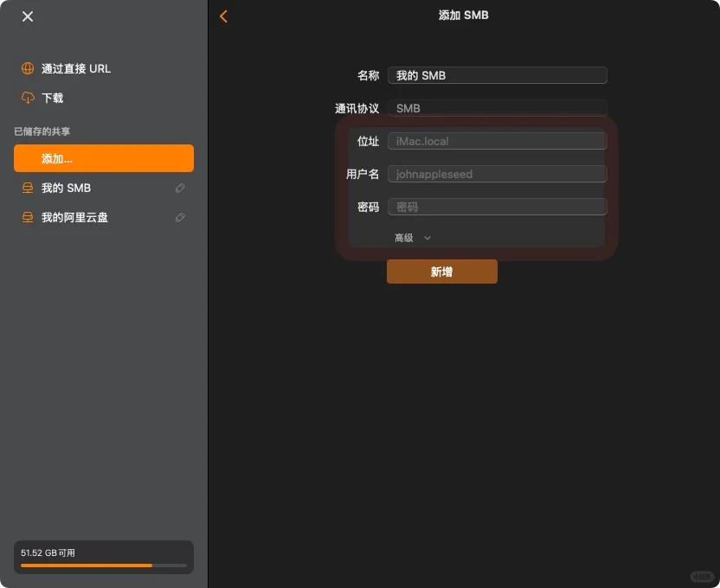
Task: Edit 我的阿里云盘 using its pencil icon
Action: point(180,217)
